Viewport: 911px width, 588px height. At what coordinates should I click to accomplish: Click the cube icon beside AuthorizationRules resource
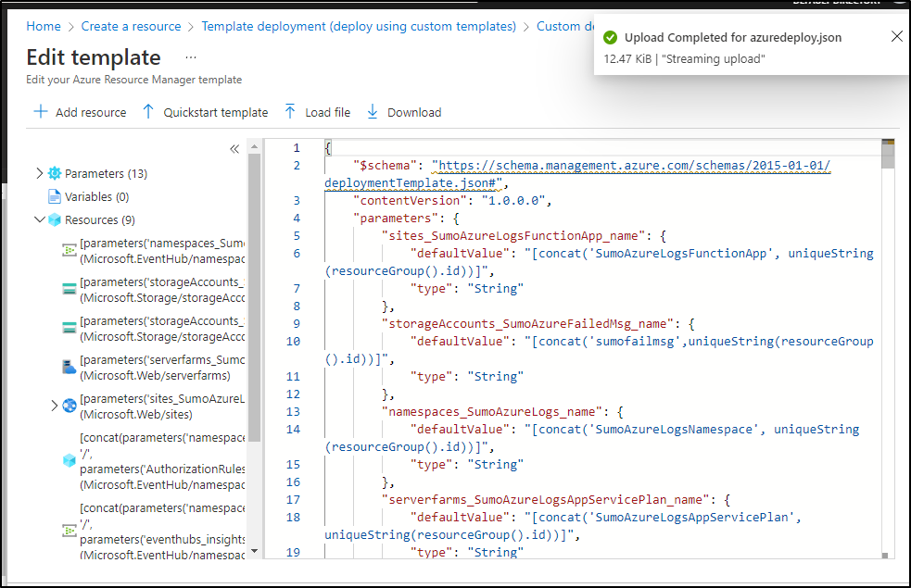pos(70,461)
